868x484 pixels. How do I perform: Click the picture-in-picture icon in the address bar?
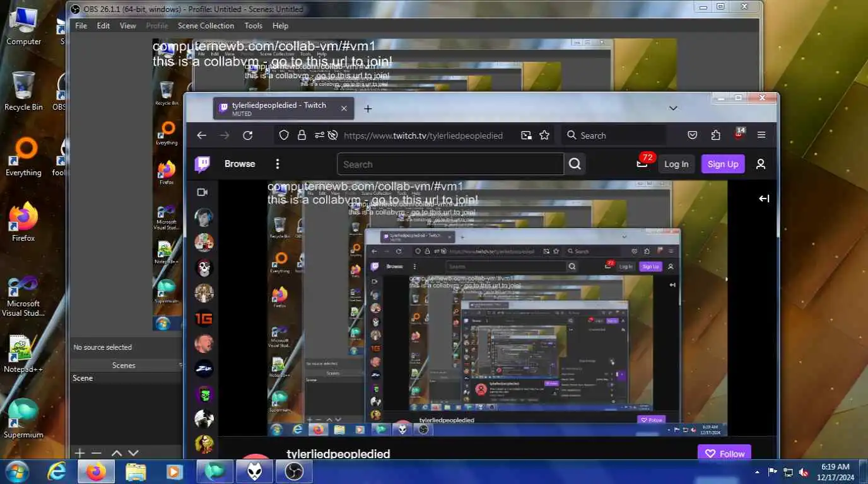526,135
